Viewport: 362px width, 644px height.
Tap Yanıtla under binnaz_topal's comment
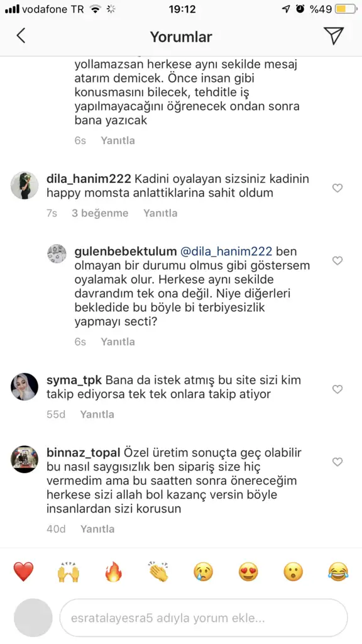(x=97, y=529)
